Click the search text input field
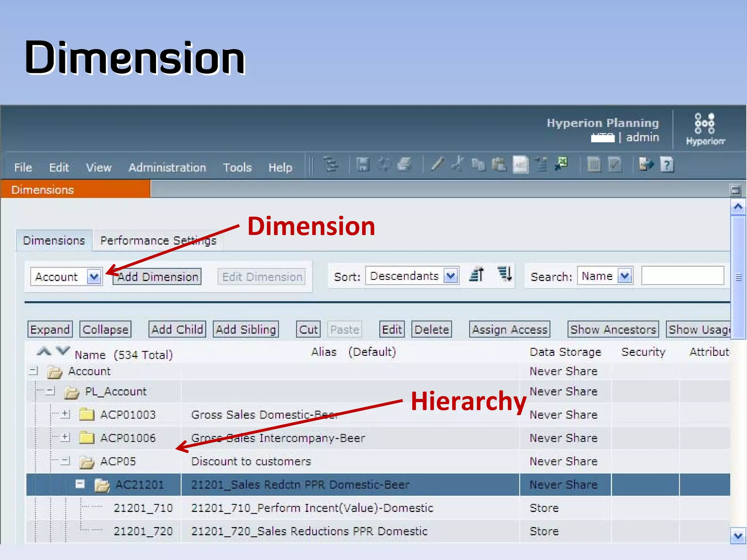747x560 pixels. [682, 276]
